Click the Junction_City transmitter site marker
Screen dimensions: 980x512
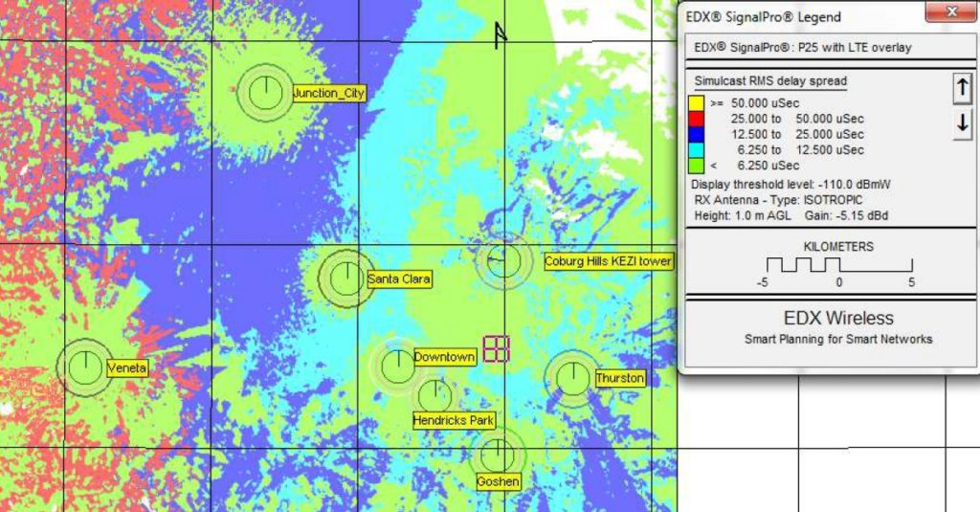click(x=262, y=93)
